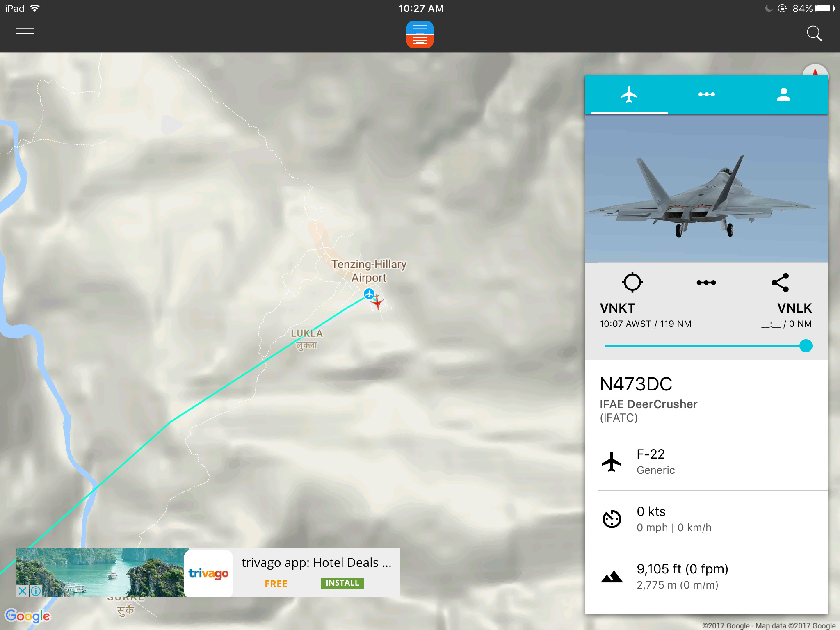Switch to the aircraft info tab
Viewport: 840px width, 630px height.
[x=629, y=94]
